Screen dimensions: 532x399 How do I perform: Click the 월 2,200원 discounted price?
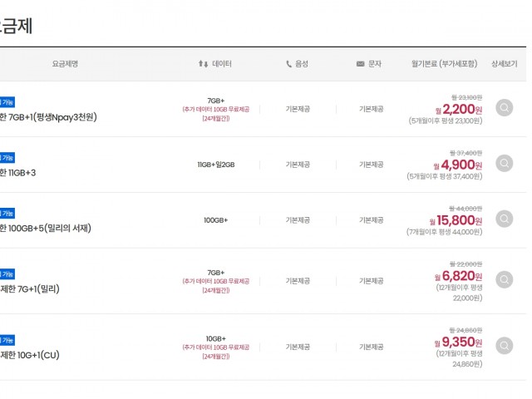459,109
